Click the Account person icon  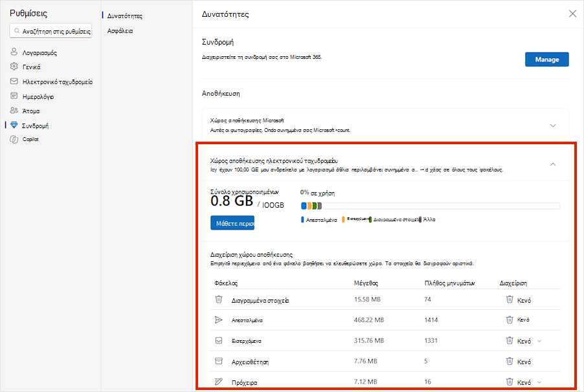(x=14, y=52)
